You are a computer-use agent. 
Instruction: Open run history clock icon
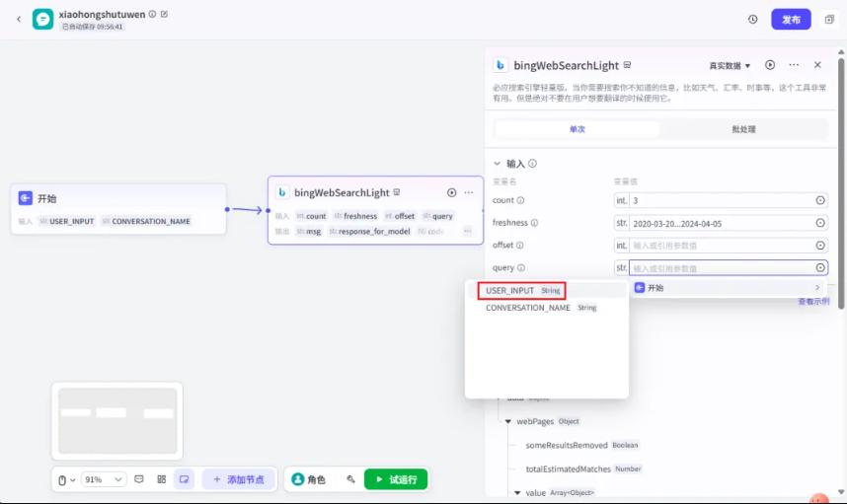click(x=752, y=20)
